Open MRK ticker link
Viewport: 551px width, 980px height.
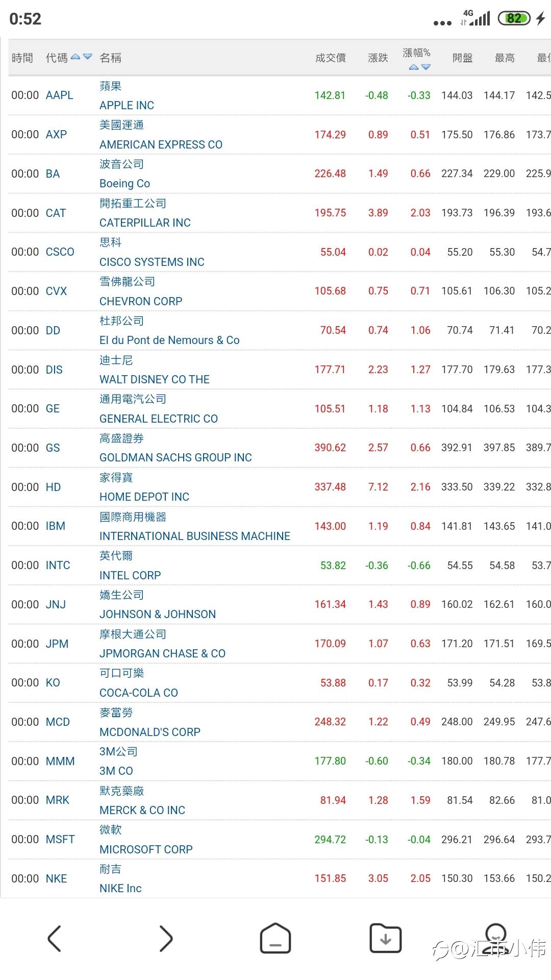pyautogui.click(x=57, y=800)
